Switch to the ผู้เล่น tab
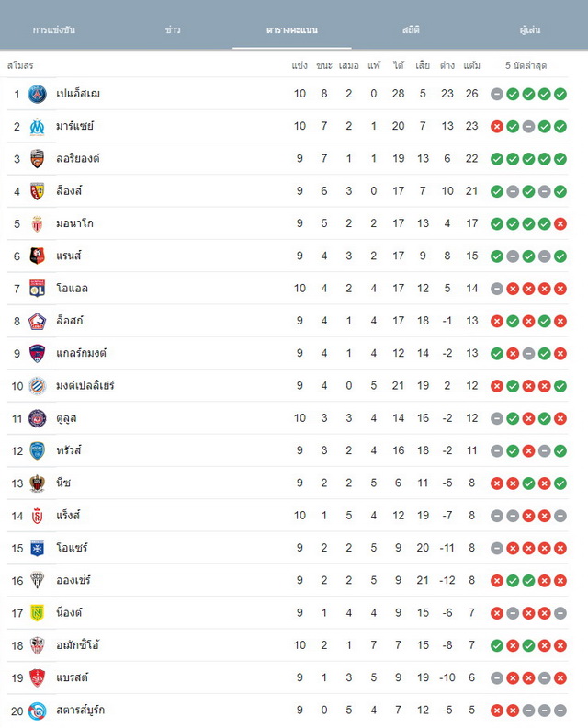 pos(530,29)
